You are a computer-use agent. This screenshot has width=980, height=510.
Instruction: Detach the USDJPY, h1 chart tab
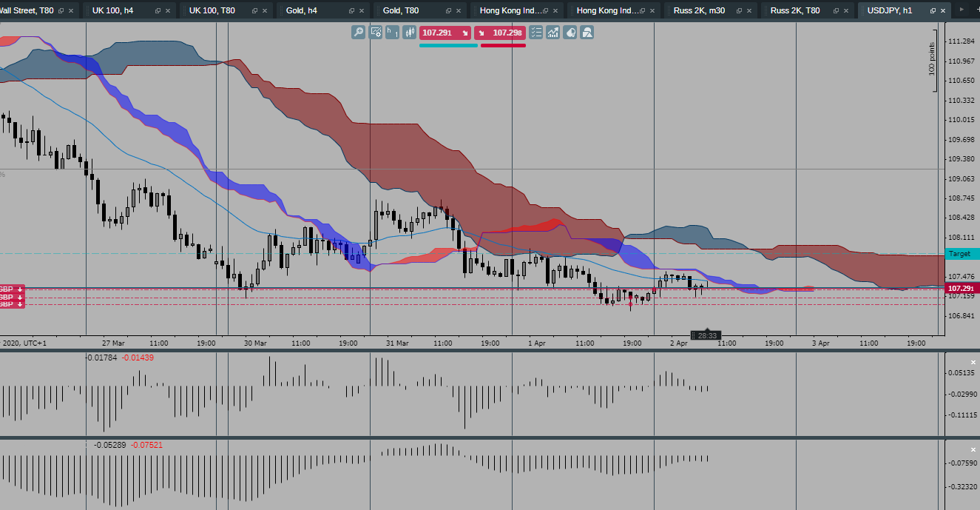tap(933, 11)
